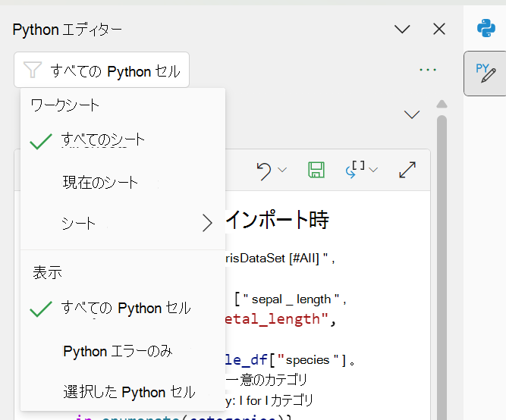
Task: Click the risDataSet [#All] code text
Action: pos(272,259)
